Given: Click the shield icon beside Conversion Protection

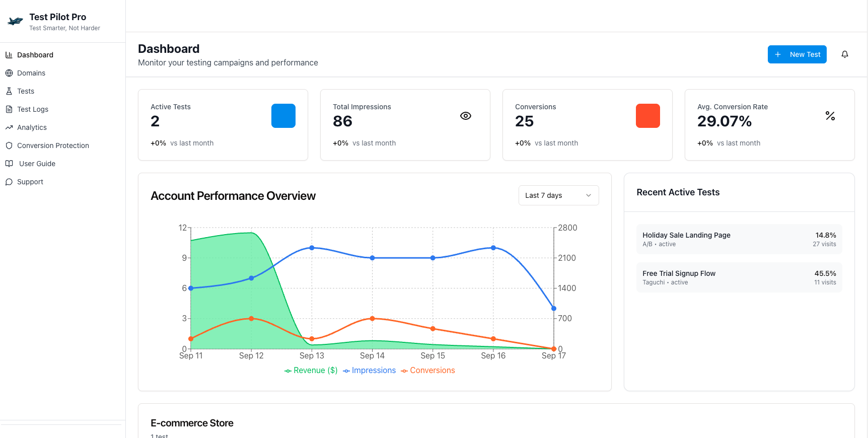Looking at the screenshot, I should 9,145.
